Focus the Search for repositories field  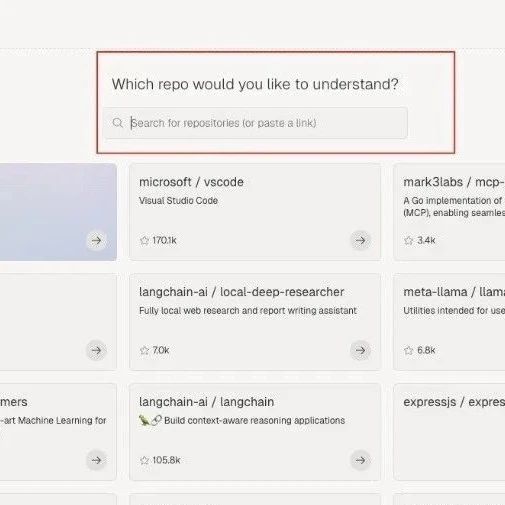(255, 123)
